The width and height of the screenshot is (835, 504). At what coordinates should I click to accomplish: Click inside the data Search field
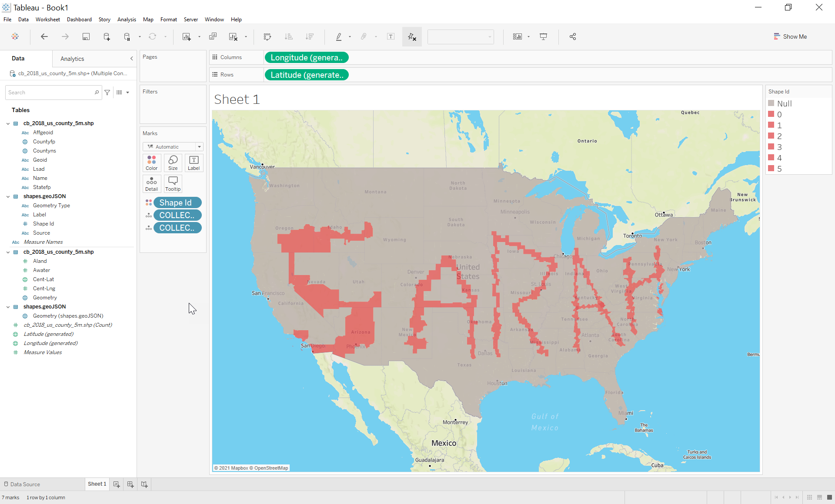point(48,92)
